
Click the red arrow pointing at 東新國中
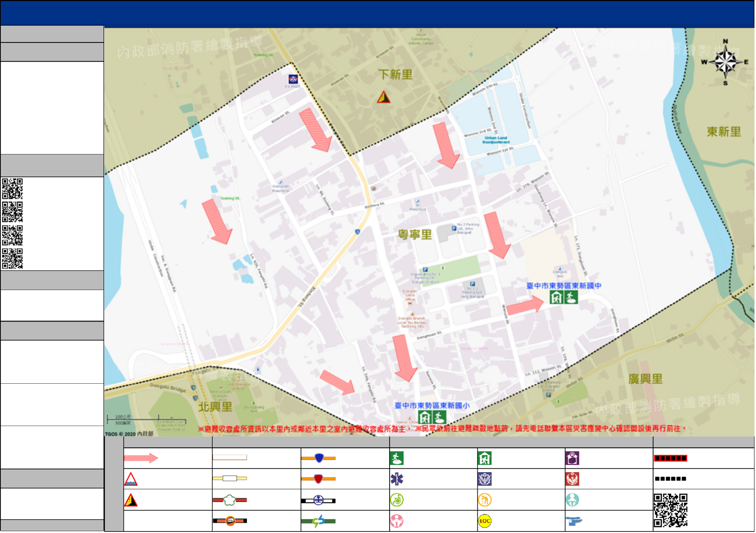coord(525,305)
